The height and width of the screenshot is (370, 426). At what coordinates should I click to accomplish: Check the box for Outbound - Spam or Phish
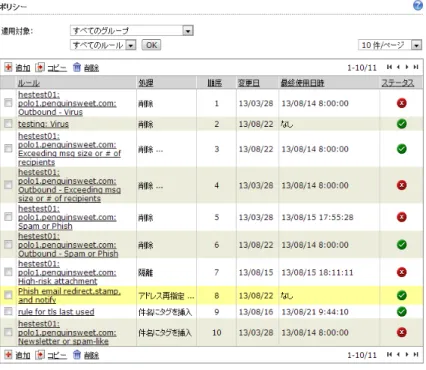[8, 244]
